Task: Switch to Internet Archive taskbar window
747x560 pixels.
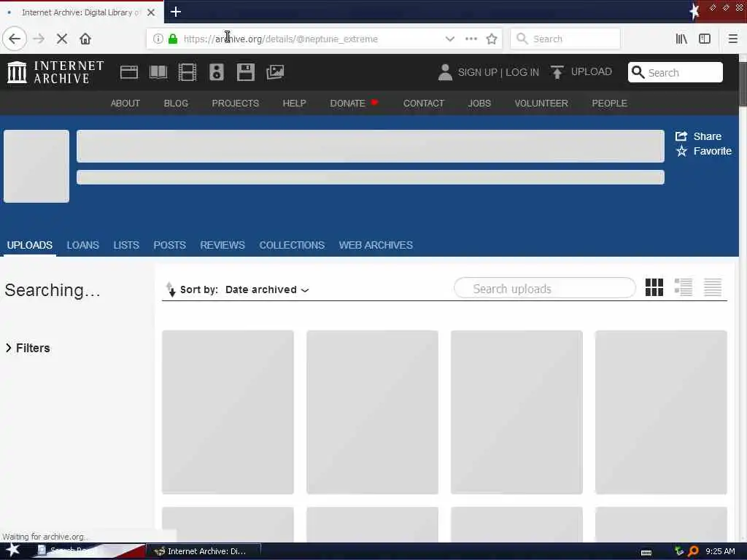Action: tap(203, 551)
